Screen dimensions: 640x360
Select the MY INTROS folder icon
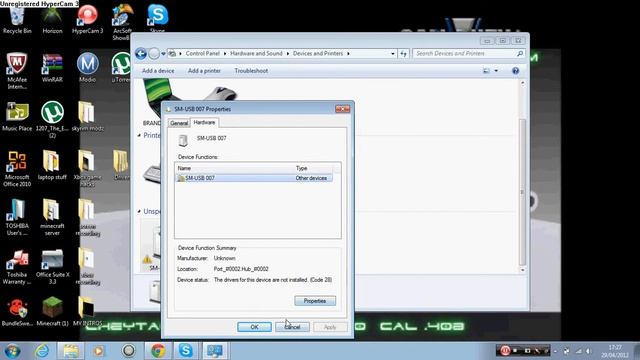(x=87, y=312)
